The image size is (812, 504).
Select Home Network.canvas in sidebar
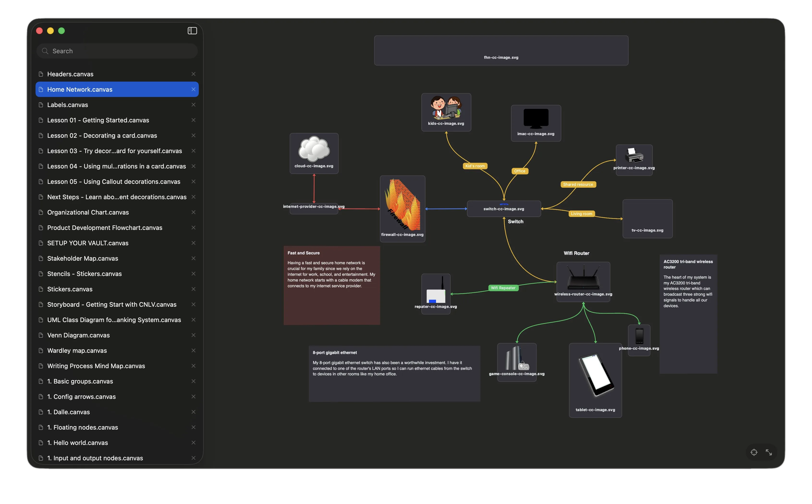click(117, 89)
